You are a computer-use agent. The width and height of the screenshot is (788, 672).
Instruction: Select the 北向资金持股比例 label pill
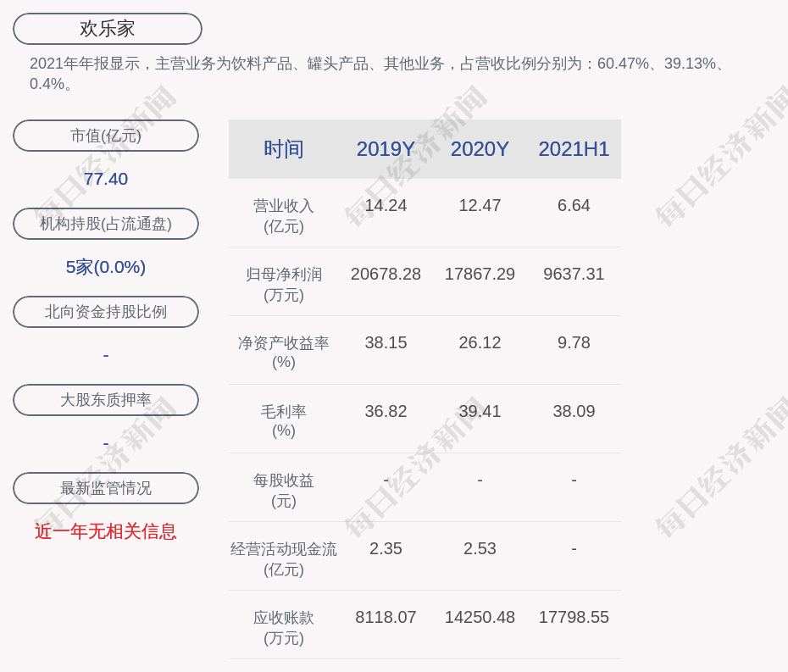(106, 312)
